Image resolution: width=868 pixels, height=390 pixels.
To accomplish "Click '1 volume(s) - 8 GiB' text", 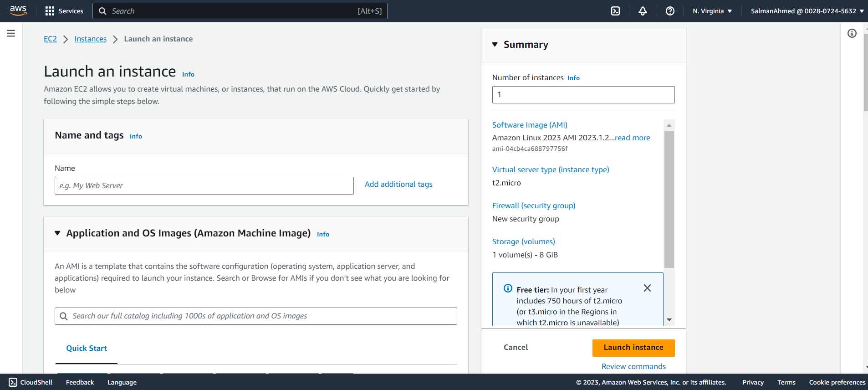I will coord(525,255).
